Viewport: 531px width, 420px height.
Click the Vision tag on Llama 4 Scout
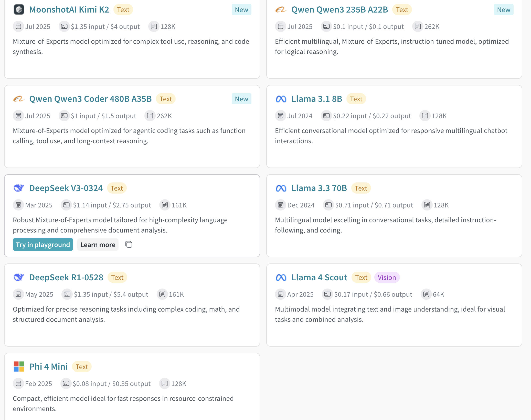click(387, 278)
